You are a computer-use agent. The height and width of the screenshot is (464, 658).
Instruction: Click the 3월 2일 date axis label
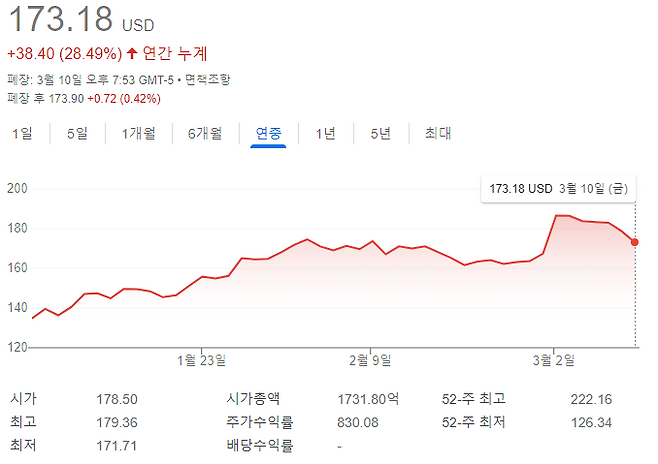pyautogui.click(x=548, y=360)
